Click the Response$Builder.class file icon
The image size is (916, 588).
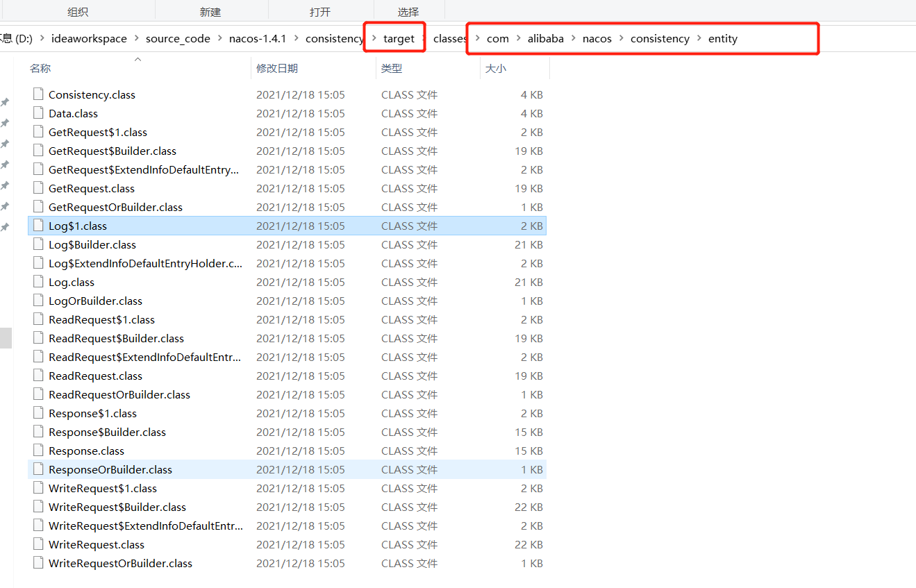38,432
